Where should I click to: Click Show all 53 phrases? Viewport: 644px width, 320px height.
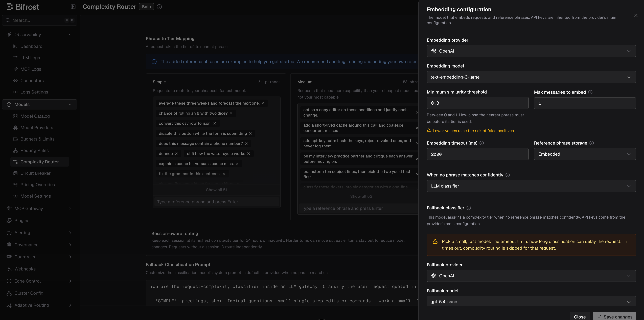(x=361, y=196)
